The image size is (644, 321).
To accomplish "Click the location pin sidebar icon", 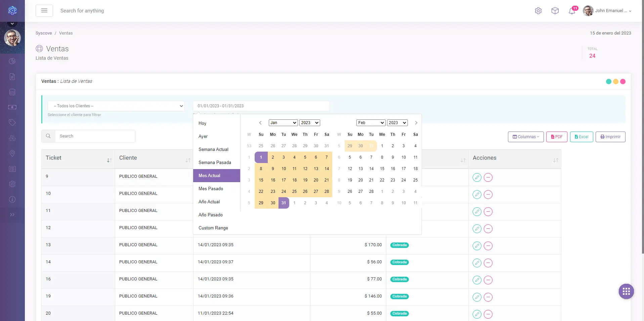I will point(12,153).
